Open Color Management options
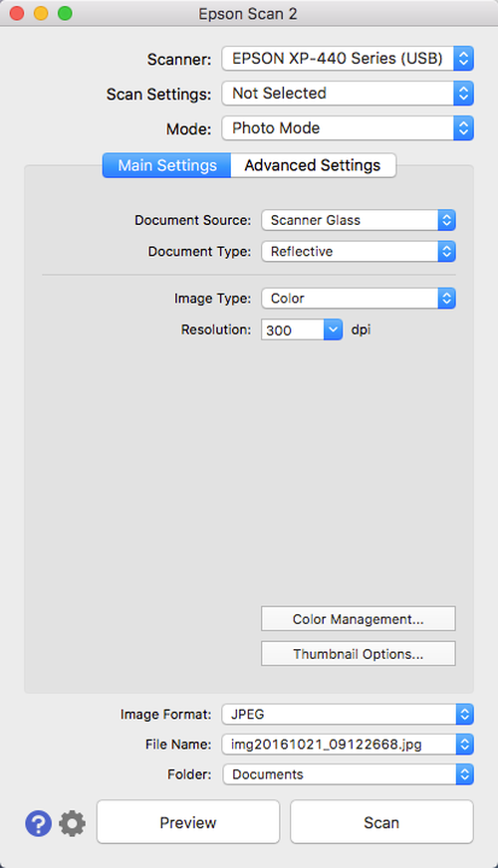 pos(359,619)
